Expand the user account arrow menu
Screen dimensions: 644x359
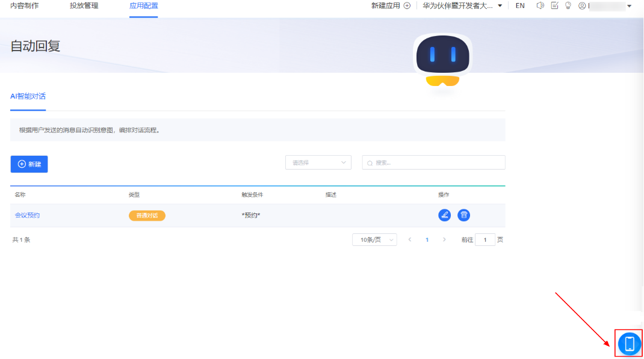[x=629, y=6]
